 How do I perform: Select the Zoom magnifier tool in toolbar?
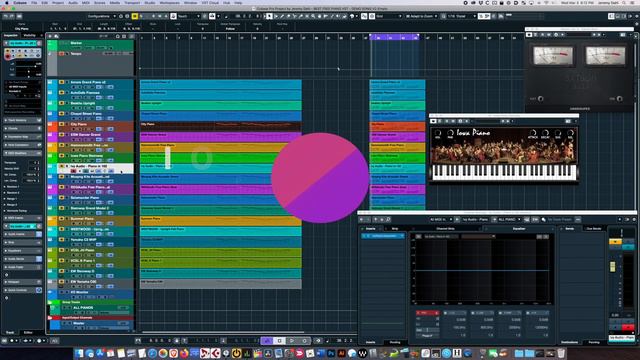[x=313, y=16]
